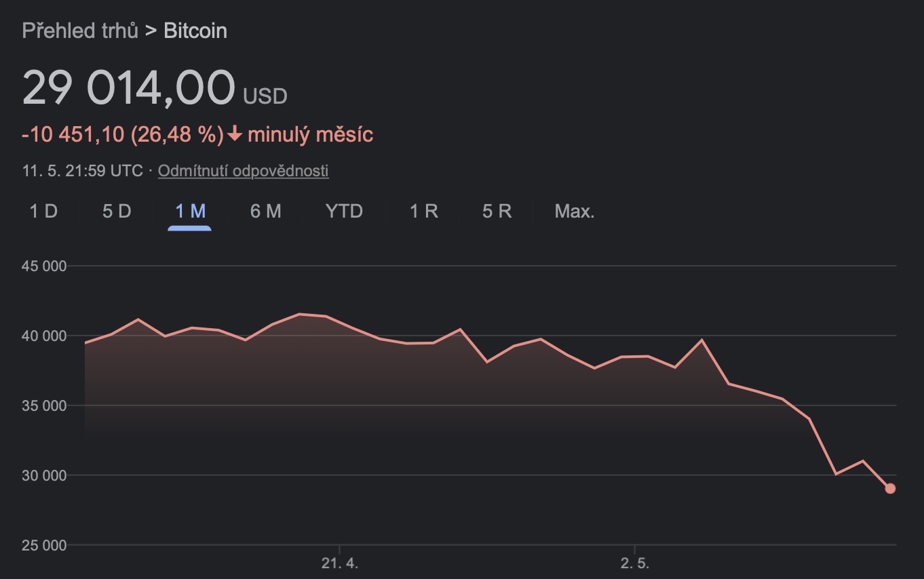
Task: Select the Max. range tab
Action: (575, 212)
